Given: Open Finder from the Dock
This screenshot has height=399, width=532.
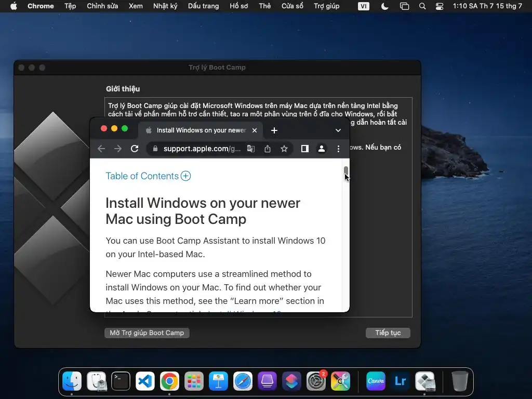Looking at the screenshot, I should 72,381.
